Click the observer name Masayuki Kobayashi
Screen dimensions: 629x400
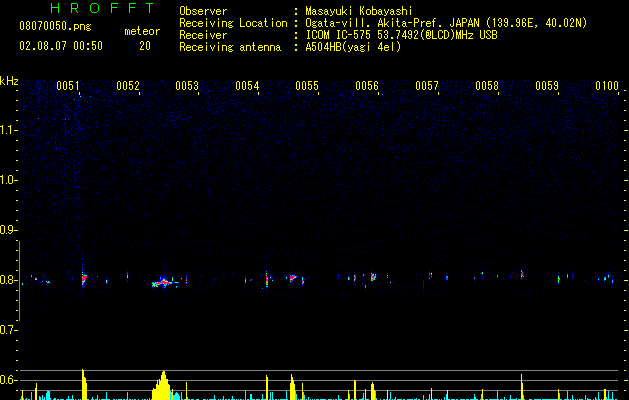[359, 11]
